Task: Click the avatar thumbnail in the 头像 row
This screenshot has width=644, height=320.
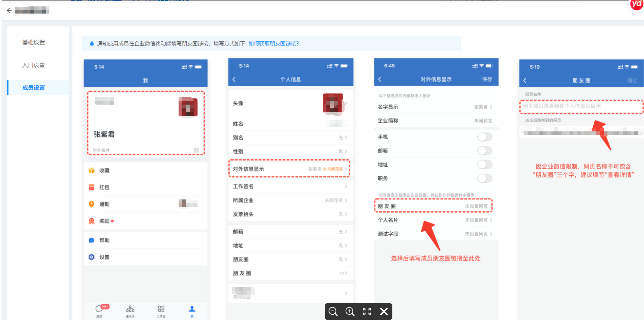Action: (x=333, y=103)
